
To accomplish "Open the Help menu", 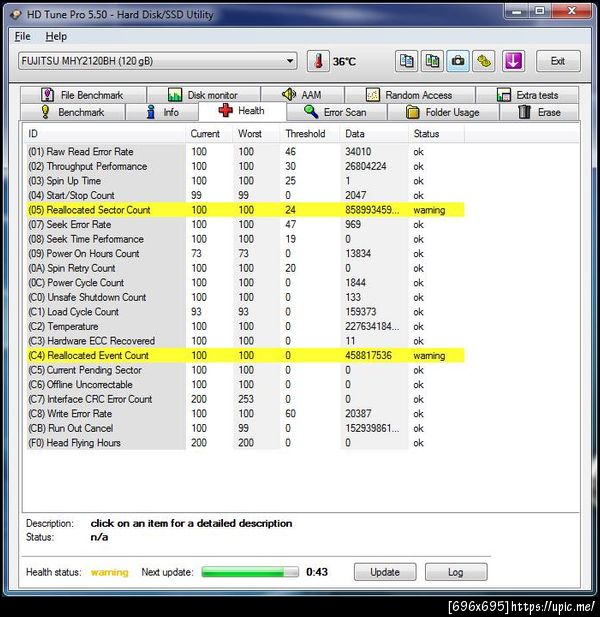I will (x=56, y=36).
